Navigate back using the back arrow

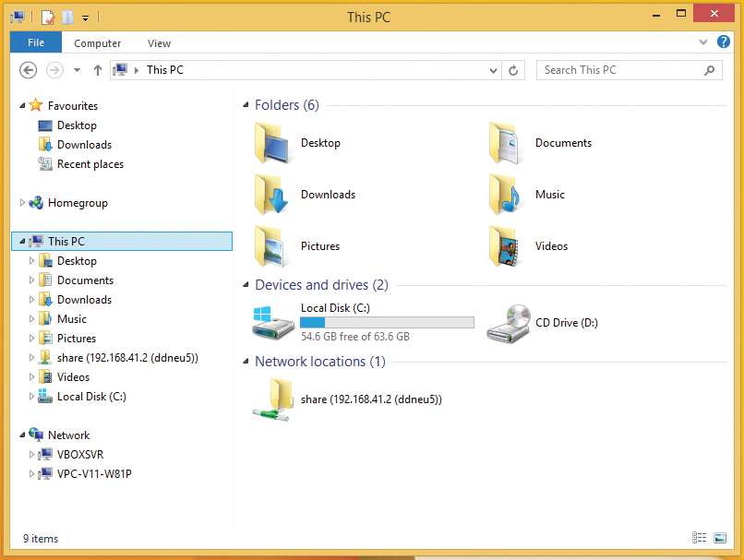[28, 70]
